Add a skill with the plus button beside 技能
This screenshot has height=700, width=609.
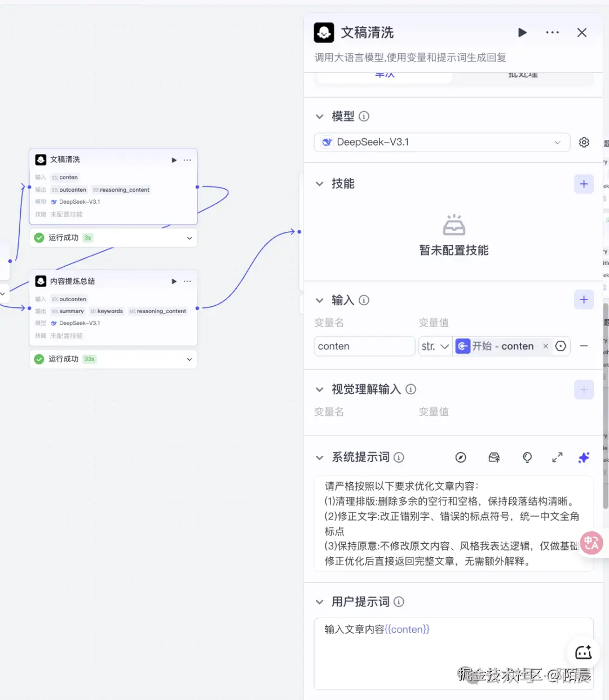pos(584,184)
